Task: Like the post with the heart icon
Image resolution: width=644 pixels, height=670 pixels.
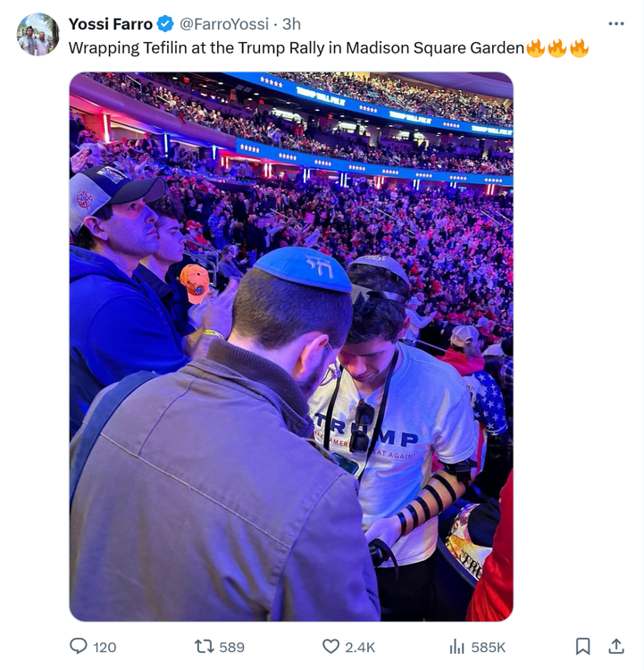Action: coord(330,646)
